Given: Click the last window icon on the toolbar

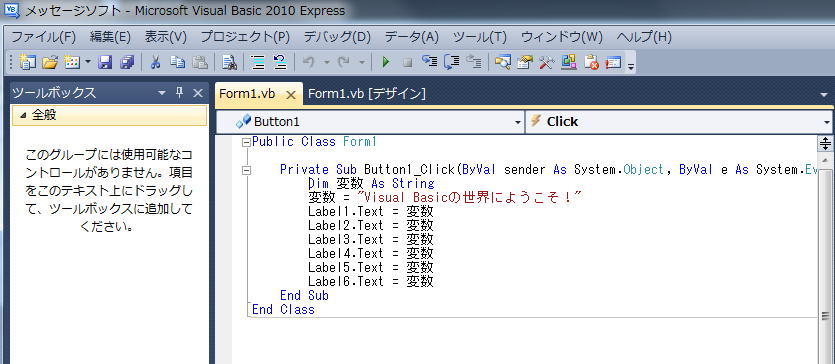Looking at the screenshot, I should (613, 63).
